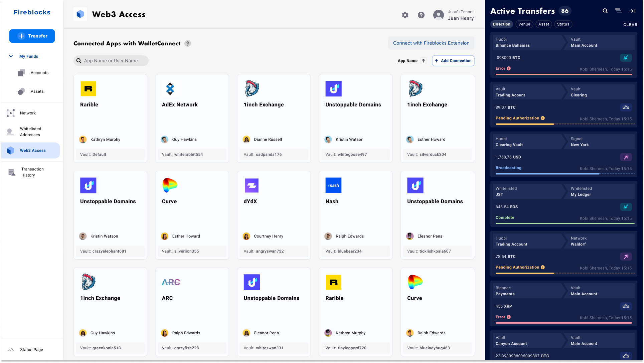The height and width of the screenshot is (363, 644).
Task: Click the Signet New York destination cell
Action: pos(600,142)
